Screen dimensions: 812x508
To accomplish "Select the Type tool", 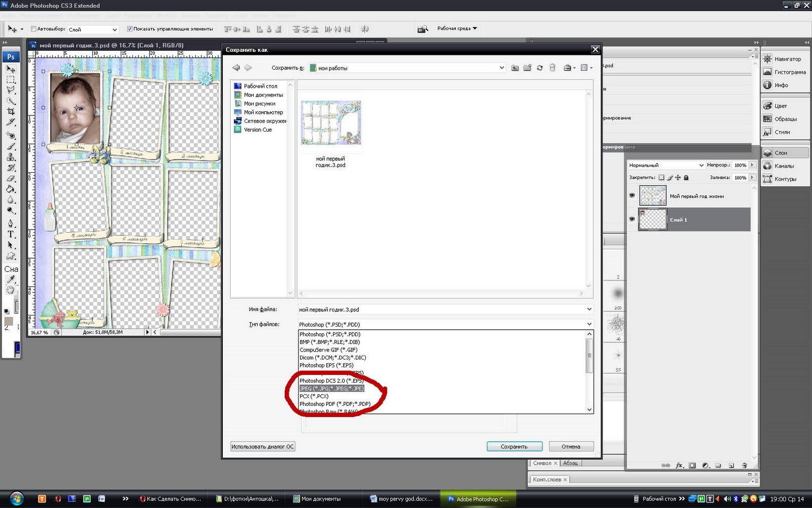I will [11, 234].
